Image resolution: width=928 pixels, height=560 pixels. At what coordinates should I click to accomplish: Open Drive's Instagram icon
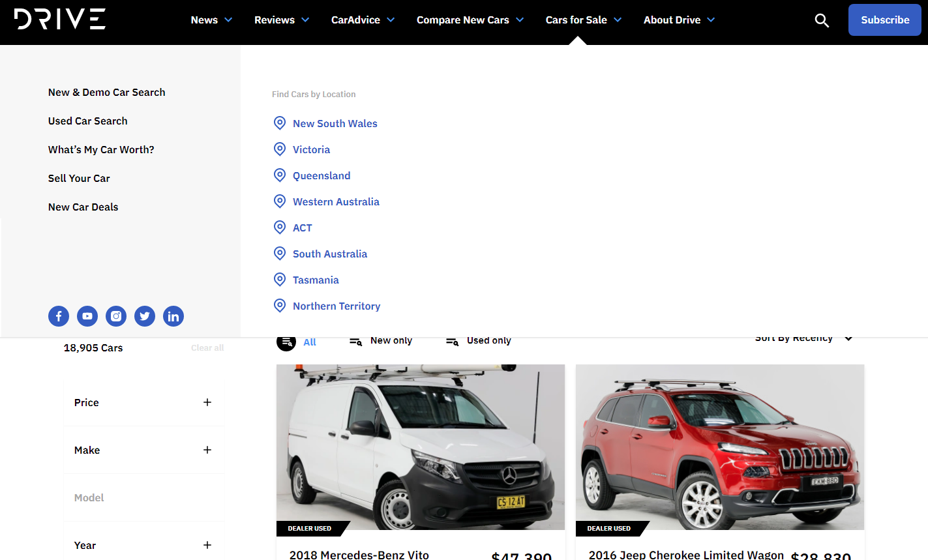[116, 316]
